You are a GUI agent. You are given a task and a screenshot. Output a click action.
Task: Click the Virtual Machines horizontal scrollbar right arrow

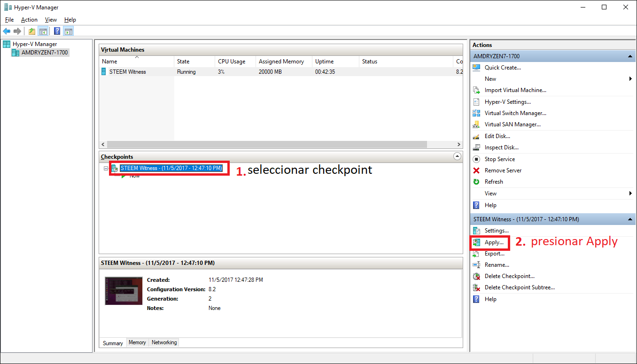459,145
